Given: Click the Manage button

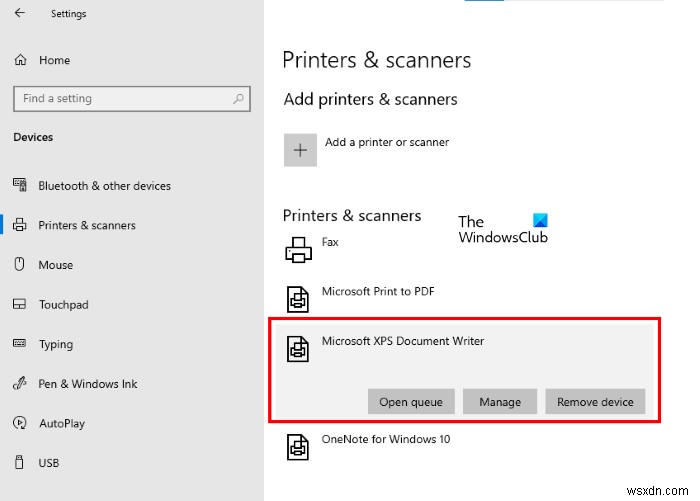Looking at the screenshot, I should [500, 401].
